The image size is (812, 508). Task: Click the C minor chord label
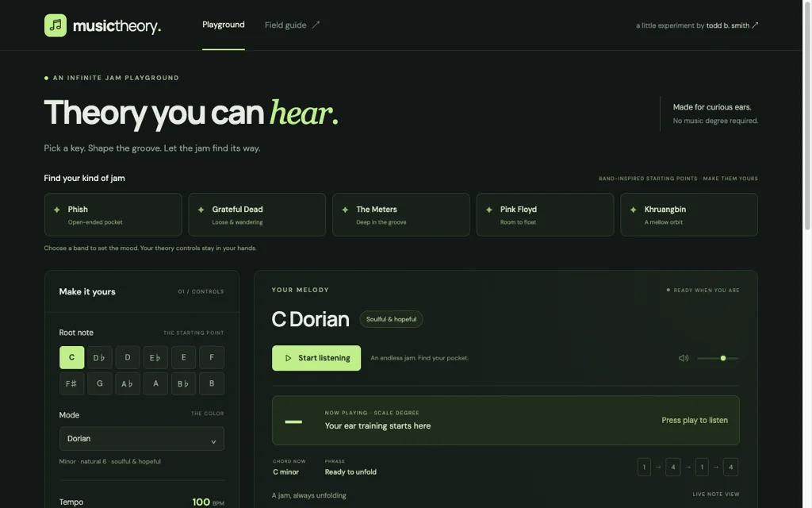click(285, 472)
